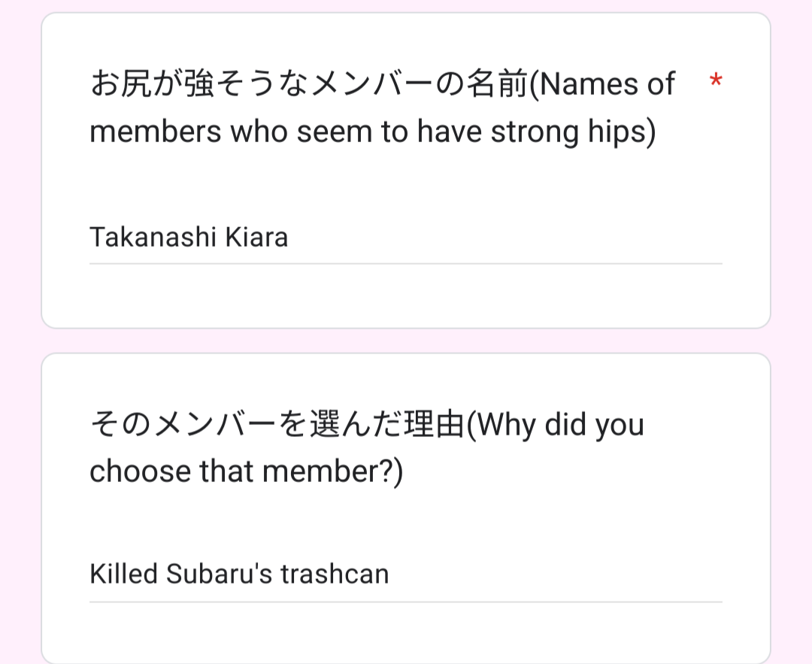Screen dimensions: 812x664
Task: Click the text 'members who seem to have strong hips)'
Action: (x=373, y=132)
